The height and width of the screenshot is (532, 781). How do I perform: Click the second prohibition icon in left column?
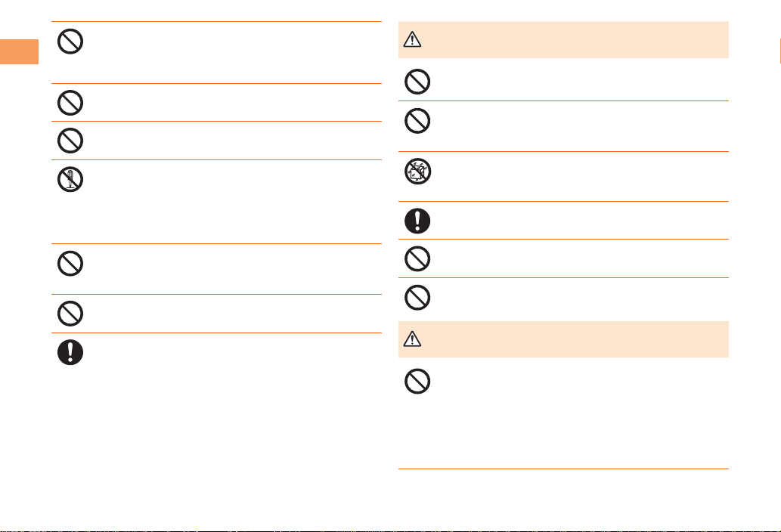(x=70, y=102)
